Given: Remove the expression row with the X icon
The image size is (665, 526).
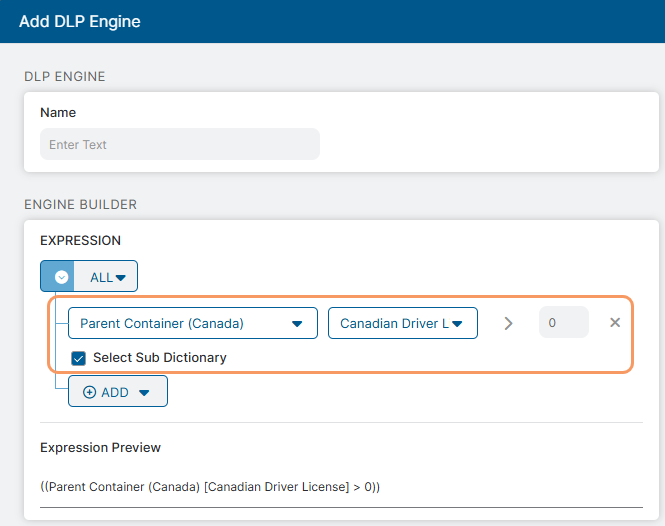Looking at the screenshot, I should tap(615, 323).
